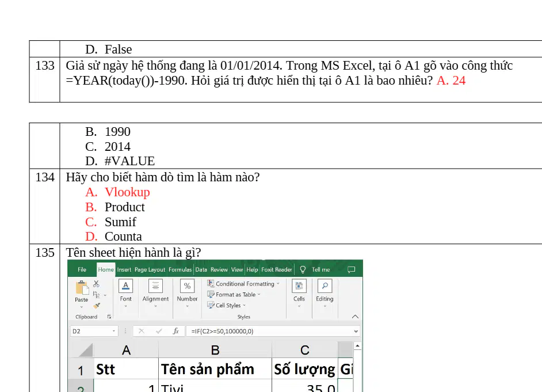Image resolution: width=542 pixels, height=392 pixels.
Task: Switch to the Data tab
Action: click(x=201, y=269)
